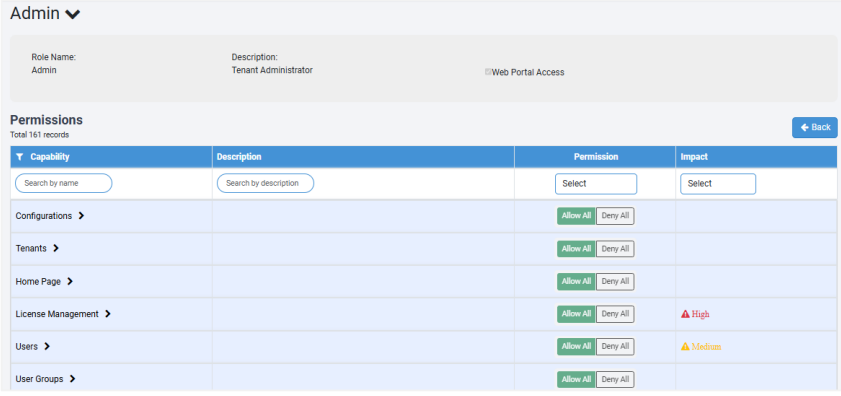The height and width of the screenshot is (396, 841).
Task: Click the Total 161 records text
Action: click(39, 135)
